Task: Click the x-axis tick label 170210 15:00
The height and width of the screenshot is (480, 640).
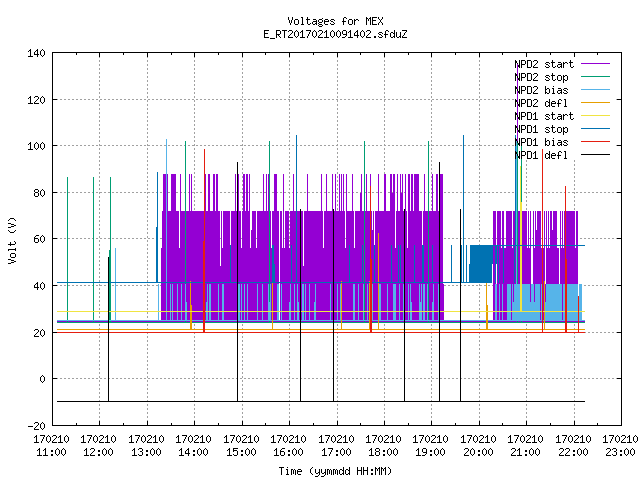Action: 241,446
